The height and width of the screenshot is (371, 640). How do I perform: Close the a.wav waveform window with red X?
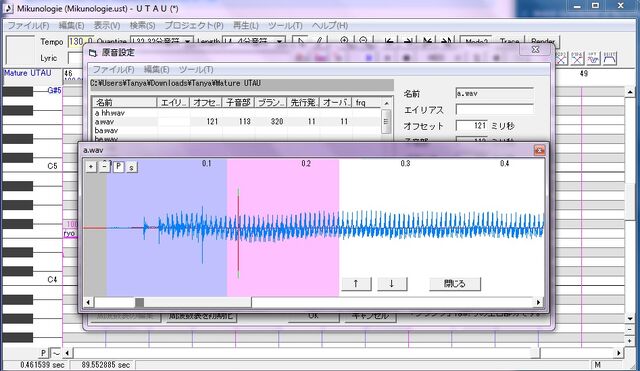pos(539,150)
